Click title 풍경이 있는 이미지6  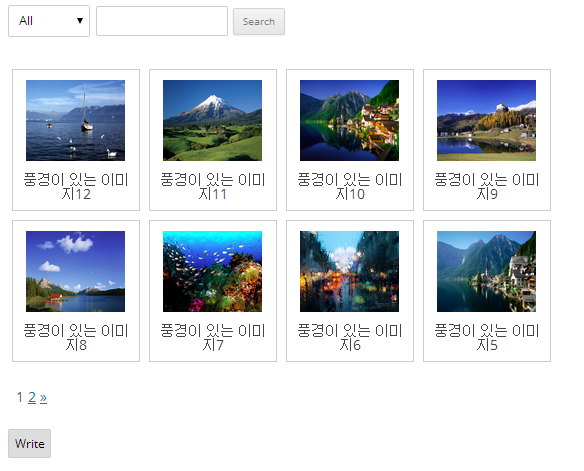[350, 337]
